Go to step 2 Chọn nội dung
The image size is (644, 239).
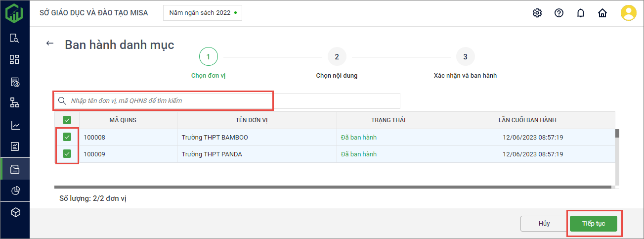(337, 57)
